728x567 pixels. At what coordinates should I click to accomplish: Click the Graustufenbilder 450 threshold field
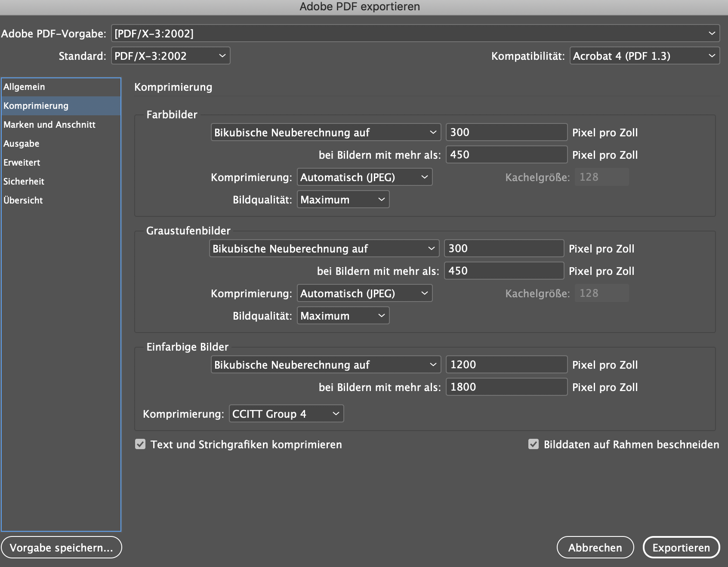point(504,271)
